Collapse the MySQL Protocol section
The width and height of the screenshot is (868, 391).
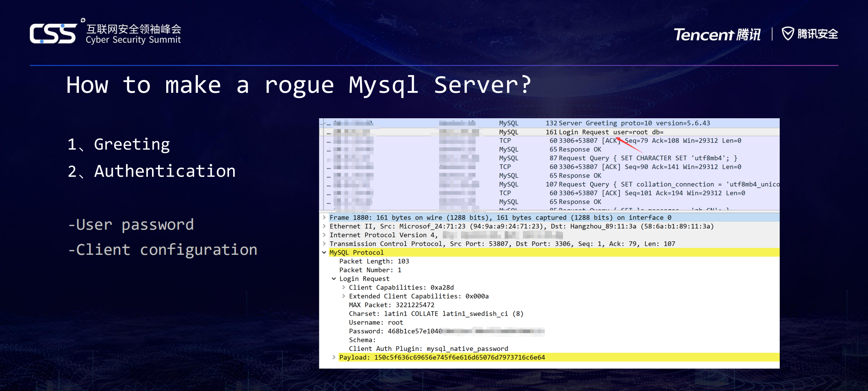325,252
